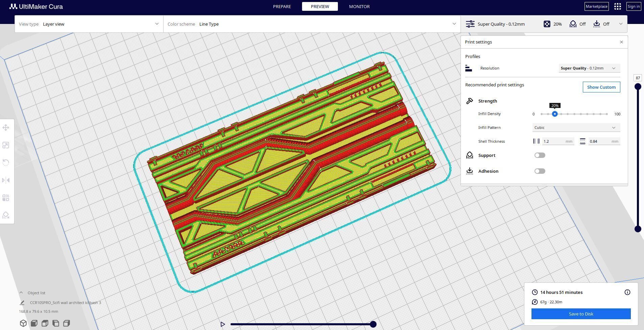This screenshot has height=330, width=644.
Task: Click the top layer slider handle
Action: click(638, 87)
